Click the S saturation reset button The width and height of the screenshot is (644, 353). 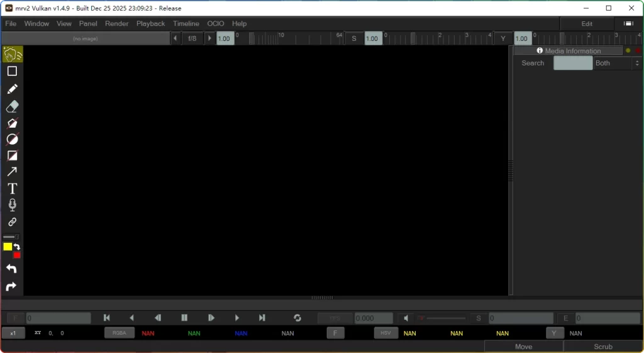coord(354,38)
